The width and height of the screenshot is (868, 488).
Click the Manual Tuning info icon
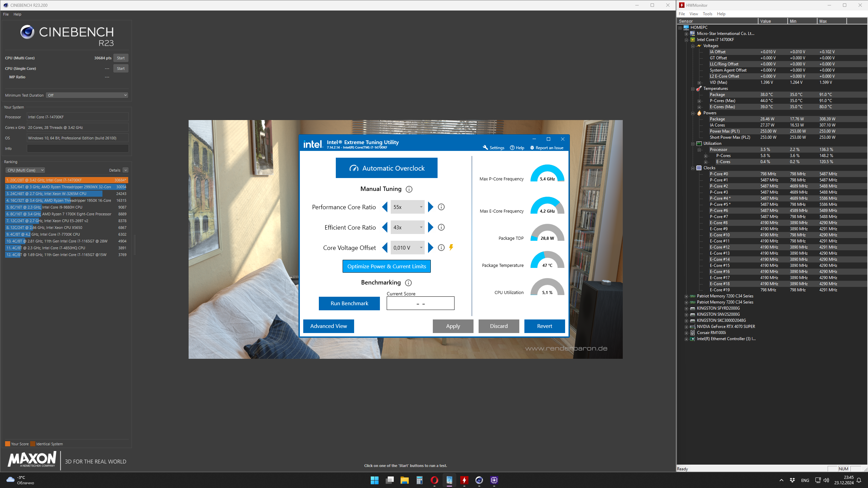(409, 189)
